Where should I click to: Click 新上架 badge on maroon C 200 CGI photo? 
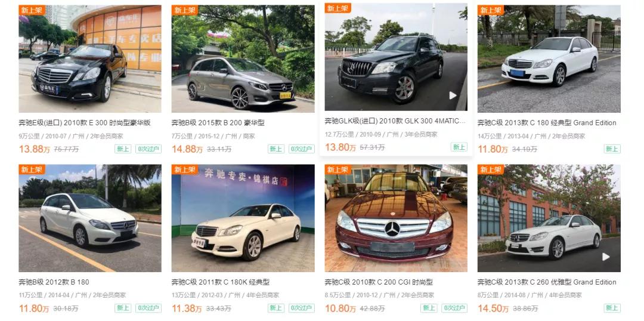338,169
